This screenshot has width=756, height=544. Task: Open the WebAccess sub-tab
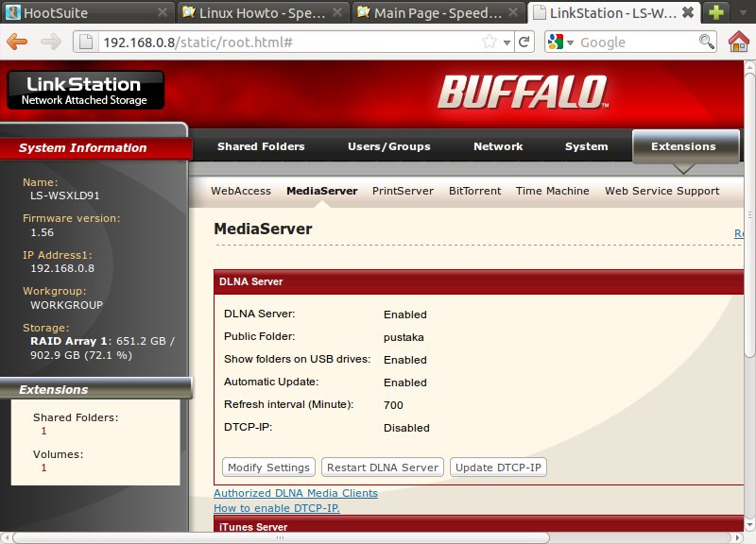coord(241,191)
